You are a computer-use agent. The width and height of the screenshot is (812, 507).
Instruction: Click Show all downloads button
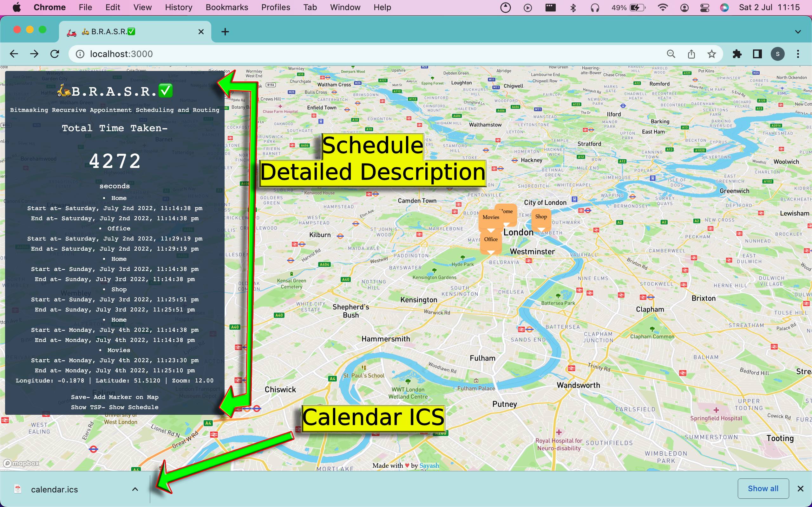[x=763, y=489]
